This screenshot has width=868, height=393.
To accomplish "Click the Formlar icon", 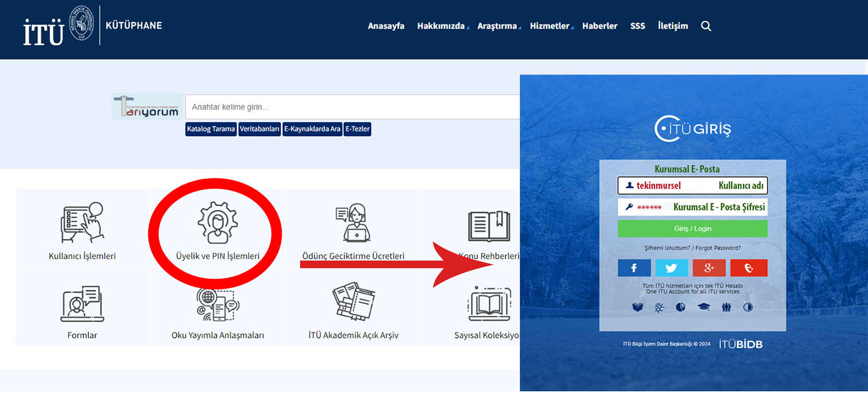I will point(82,305).
